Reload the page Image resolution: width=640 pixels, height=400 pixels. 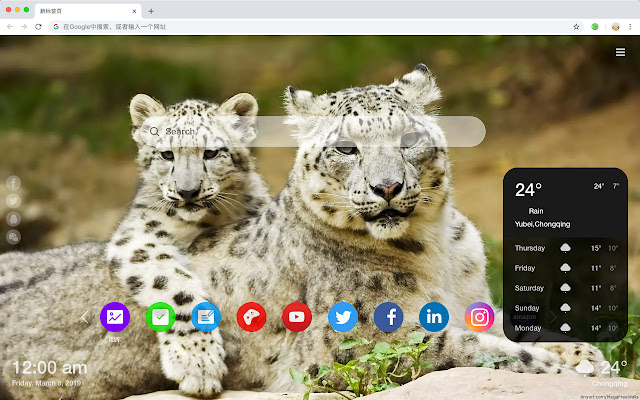(38, 27)
